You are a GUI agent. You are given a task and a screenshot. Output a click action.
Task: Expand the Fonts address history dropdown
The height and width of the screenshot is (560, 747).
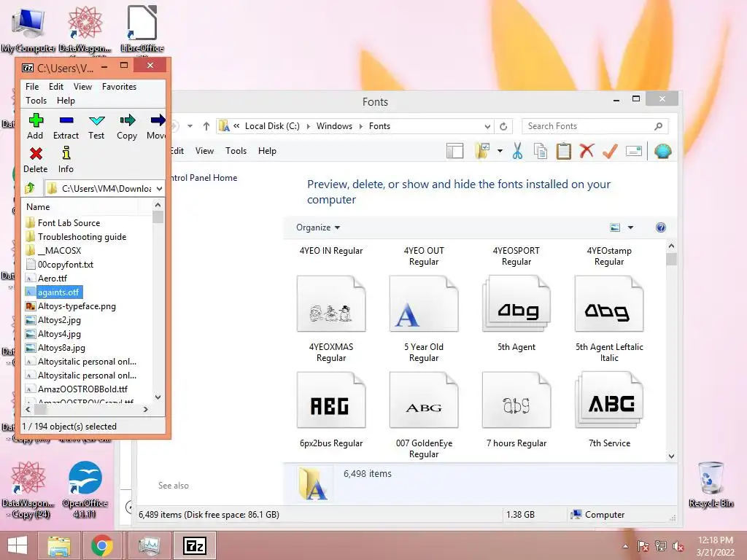(x=487, y=126)
